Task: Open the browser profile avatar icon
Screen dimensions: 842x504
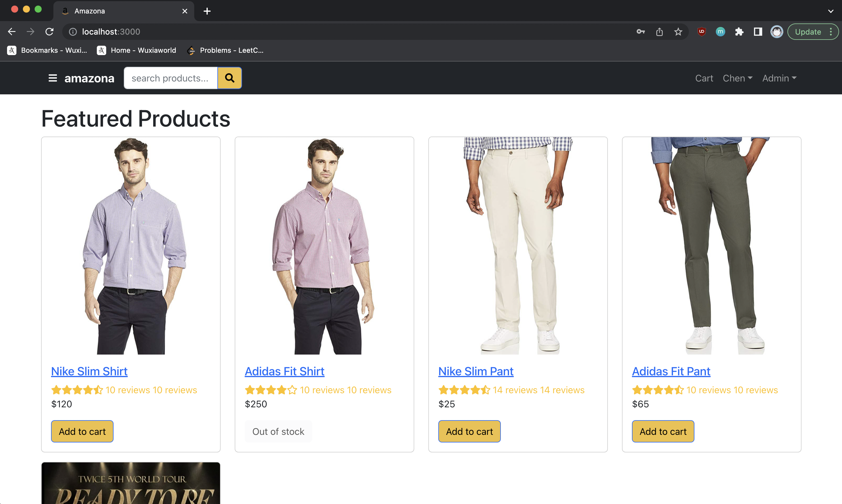Action: pyautogui.click(x=777, y=32)
